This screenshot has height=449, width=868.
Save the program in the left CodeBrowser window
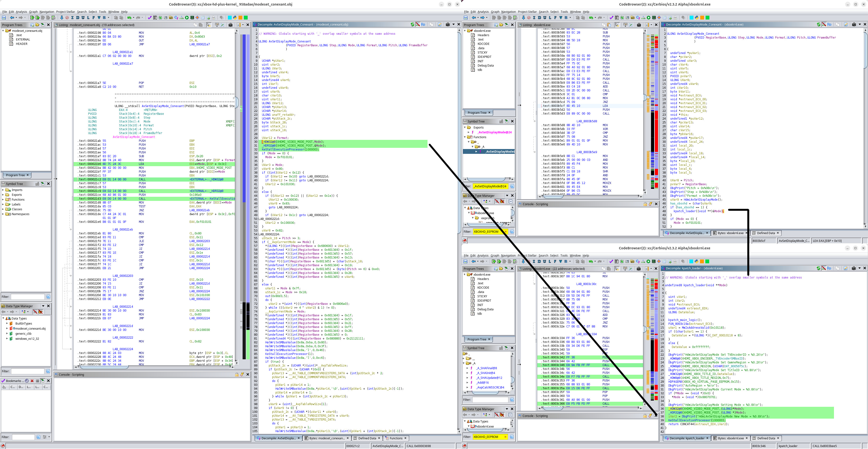pyautogui.click(x=4, y=18)
